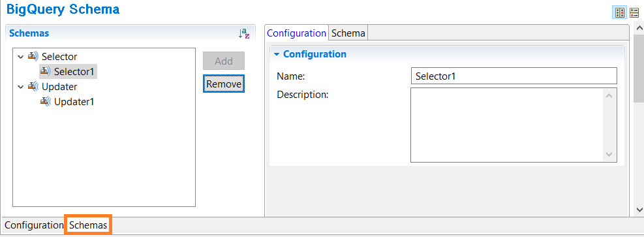Screen dimensions: 644x237
Task: Click the Description: label text
Action: click(303, 95)
